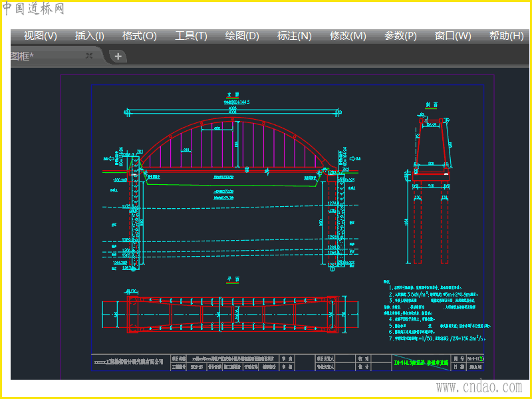Viewport: 532px width, 399px height.
Task: Open the 参数(P) menu
Action: pos(400,36)
